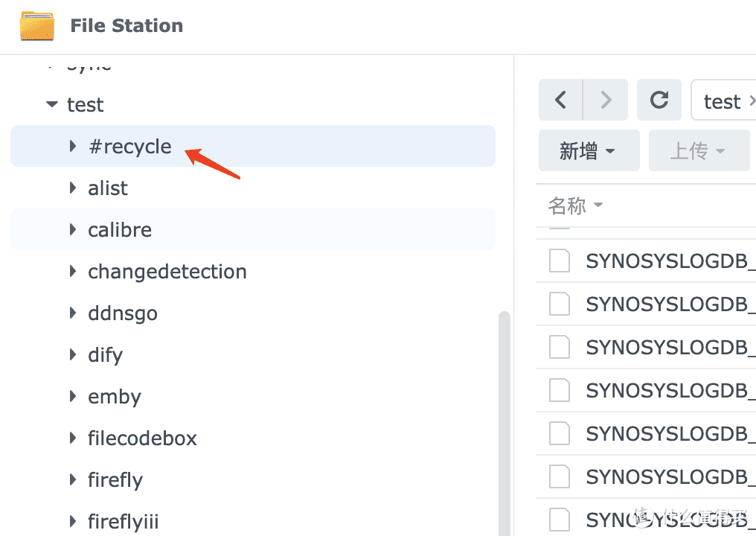Collapse the test folder tree node

pyautogui.click(x=51, y=105)
